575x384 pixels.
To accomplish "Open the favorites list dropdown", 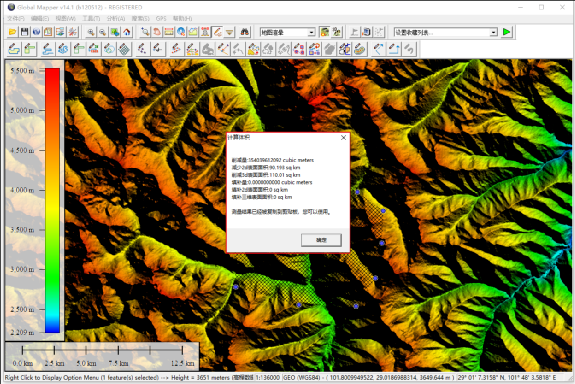I will [446, 32].
